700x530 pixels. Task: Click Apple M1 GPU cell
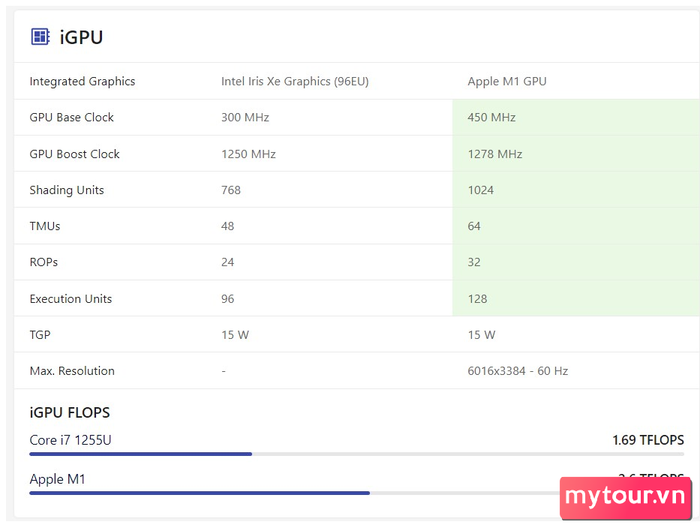507,81
